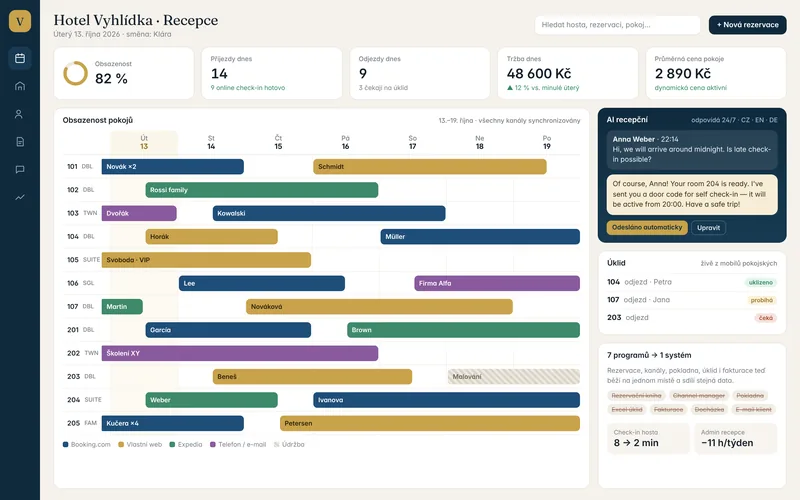Open the Horák reservation bar

click(x=211, y=237)
